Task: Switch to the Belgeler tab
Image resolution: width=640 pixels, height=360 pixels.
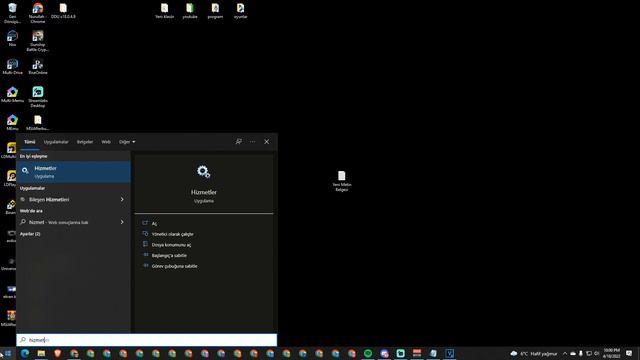Action: tap(85, 142)
